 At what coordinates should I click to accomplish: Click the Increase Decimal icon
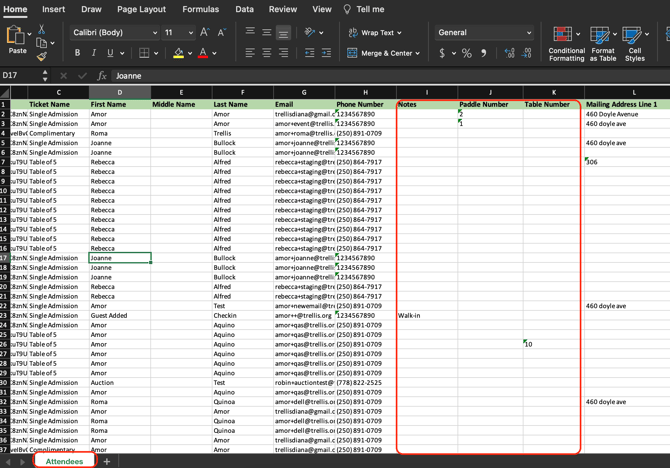[x=510, y=53]
